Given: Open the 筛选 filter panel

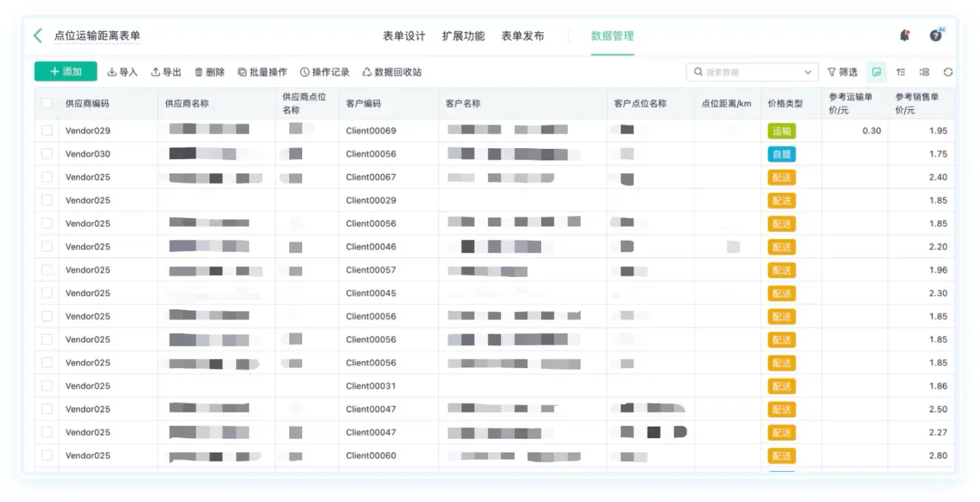Looking at the screenshot, I should point(842,72).
